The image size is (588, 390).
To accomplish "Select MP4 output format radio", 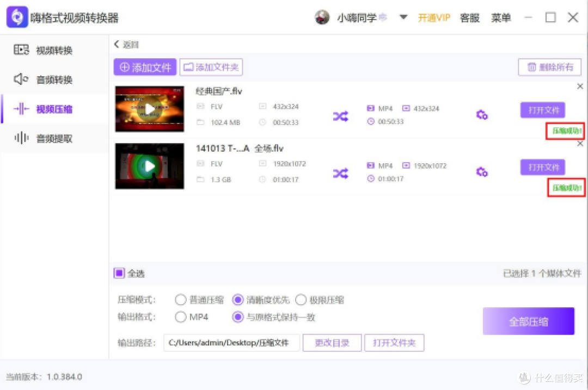I will point(180,317).
